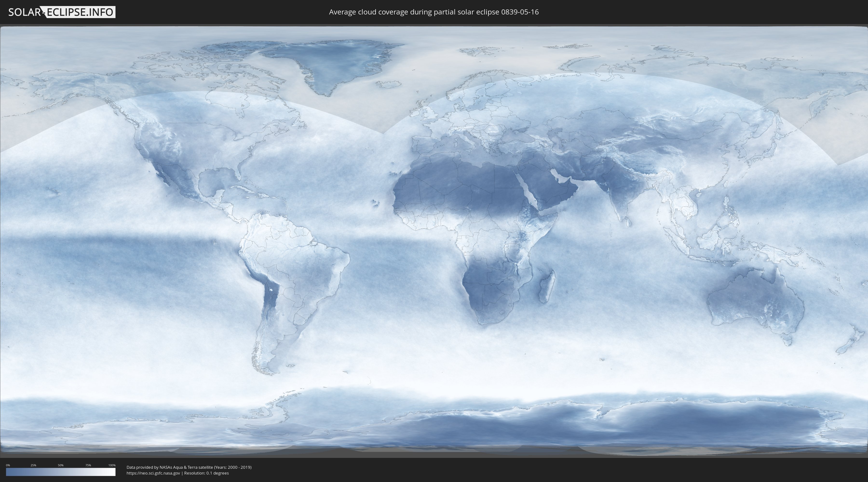Click the 50% legend label
868x482 pixels.
click(61, 465)
